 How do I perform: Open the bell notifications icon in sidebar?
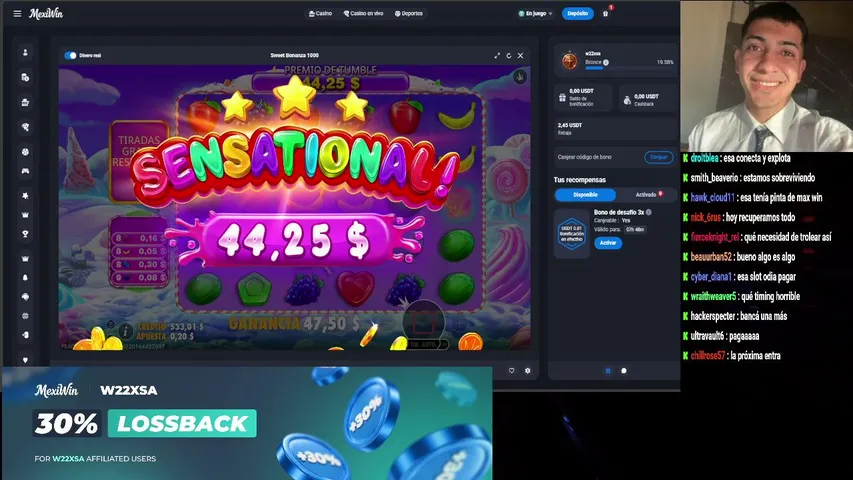point(25,278)
